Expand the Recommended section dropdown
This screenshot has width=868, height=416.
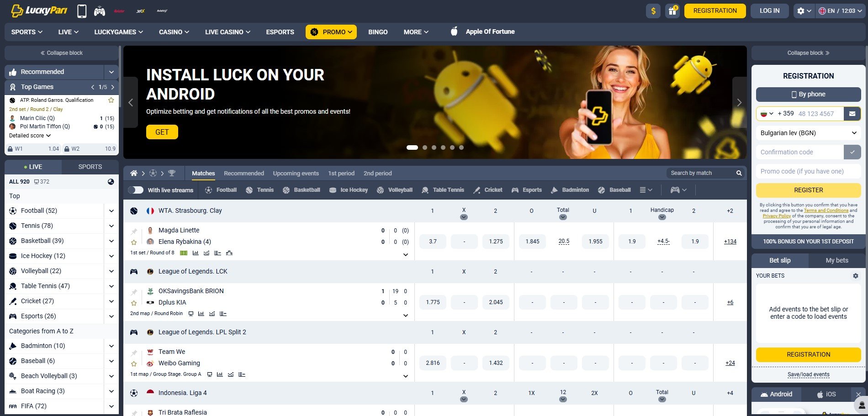pyautogui.click(x=111, y=72)
